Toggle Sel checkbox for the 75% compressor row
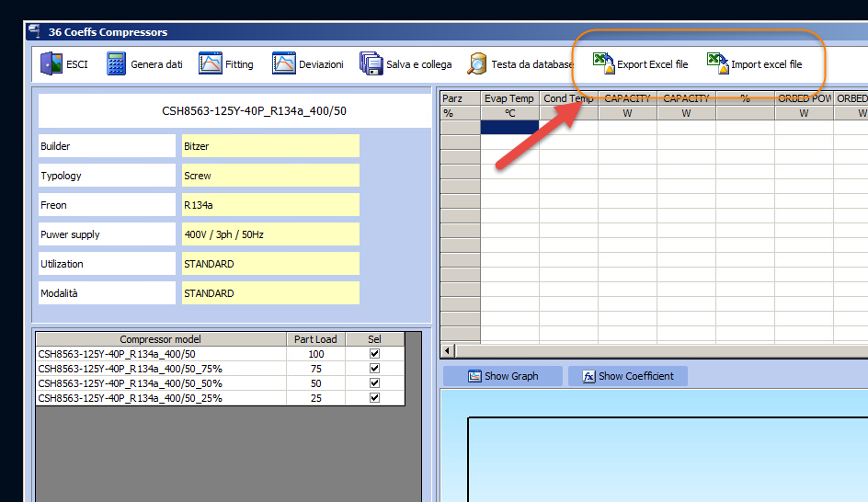868x502 pixels. (x=374, y=369)
